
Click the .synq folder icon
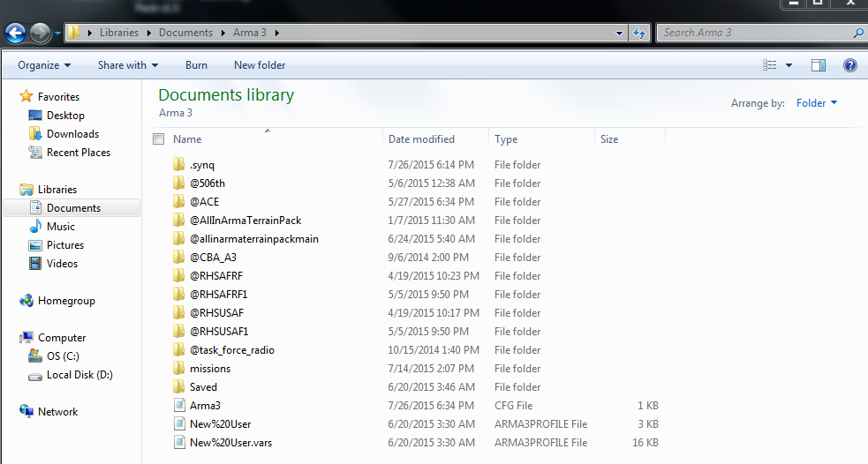[178, 165]
